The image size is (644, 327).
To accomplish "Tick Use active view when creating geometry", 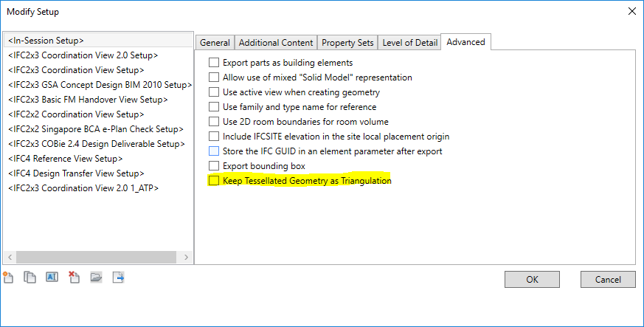I will 215,92.
